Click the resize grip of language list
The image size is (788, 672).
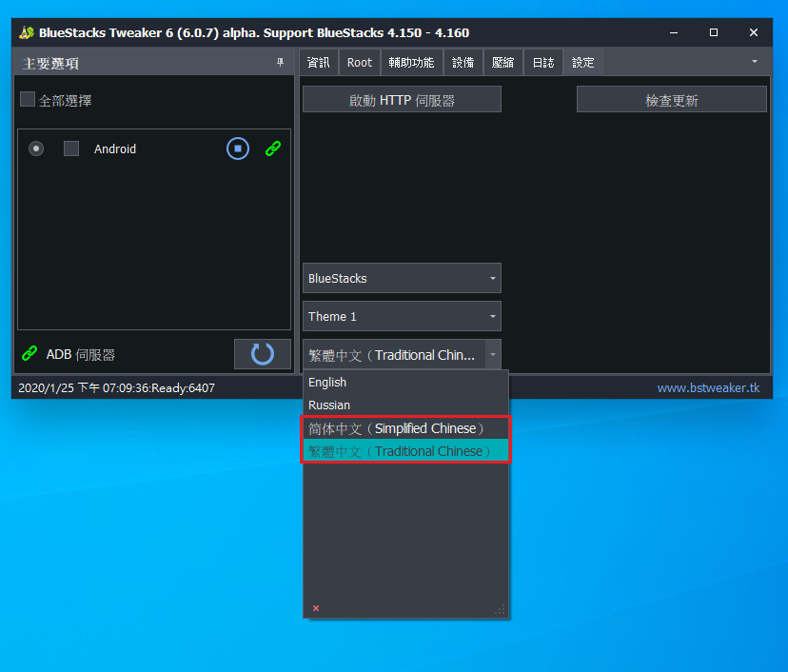(500, 610)
